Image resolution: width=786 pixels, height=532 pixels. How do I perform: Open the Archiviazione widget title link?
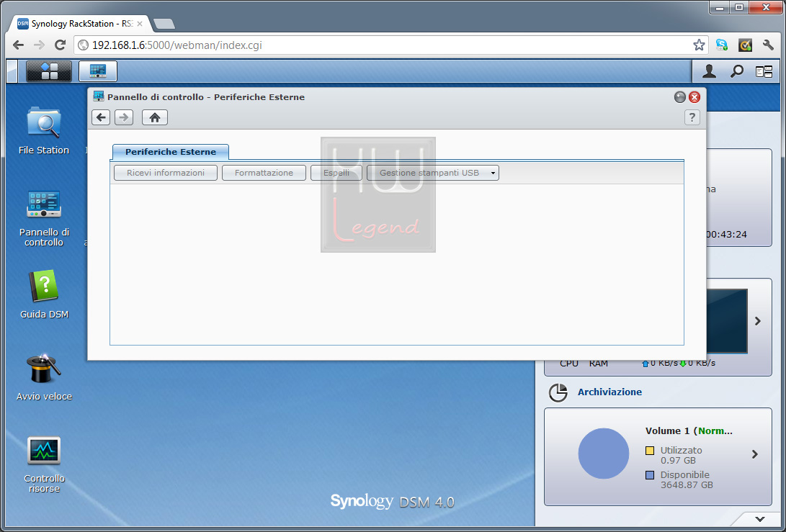[x=609, y=392]
